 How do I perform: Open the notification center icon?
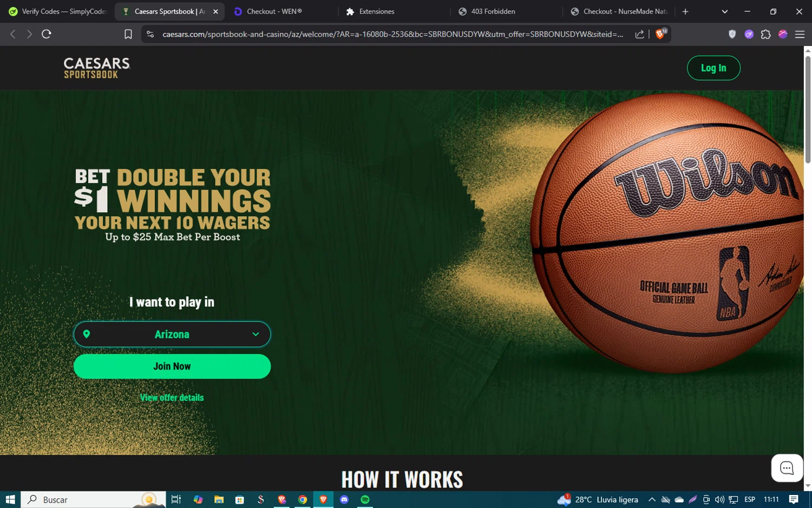(794, 499)
